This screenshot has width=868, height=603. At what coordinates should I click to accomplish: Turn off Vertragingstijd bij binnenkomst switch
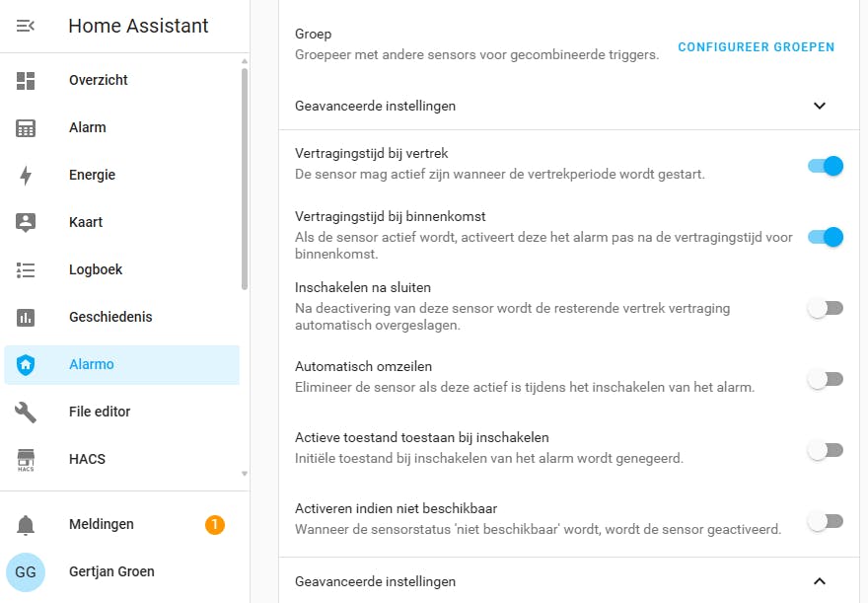826,237
